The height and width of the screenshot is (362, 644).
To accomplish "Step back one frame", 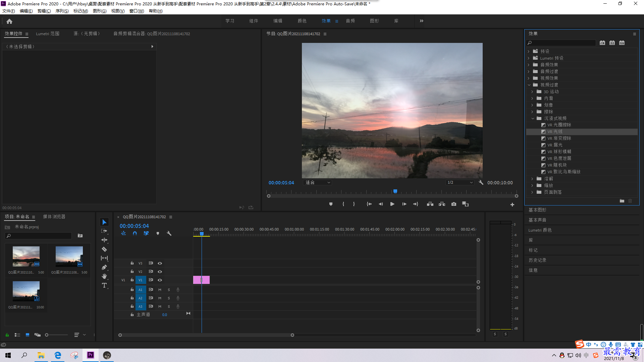I will (381, 204).
